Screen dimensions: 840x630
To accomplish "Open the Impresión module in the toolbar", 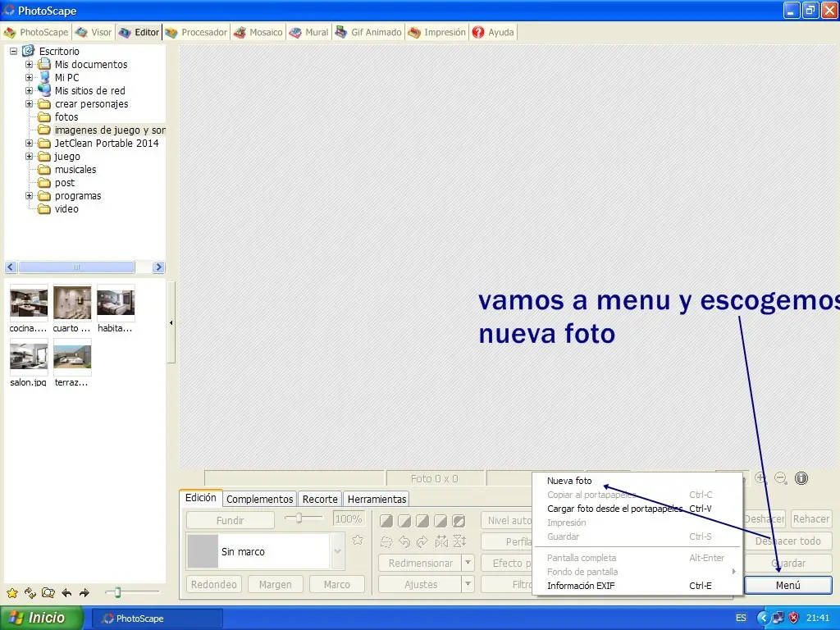I will [x=437, y=32].
